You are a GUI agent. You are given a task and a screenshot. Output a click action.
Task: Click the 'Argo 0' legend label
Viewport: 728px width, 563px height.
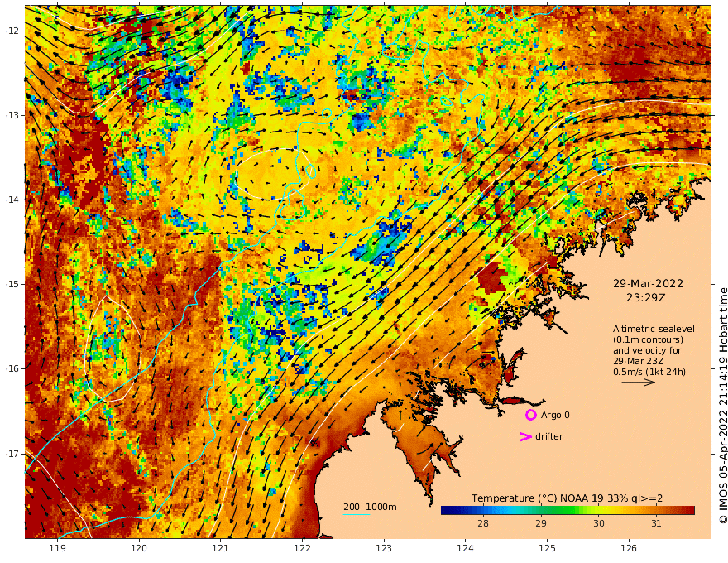[x=555, y=415]
